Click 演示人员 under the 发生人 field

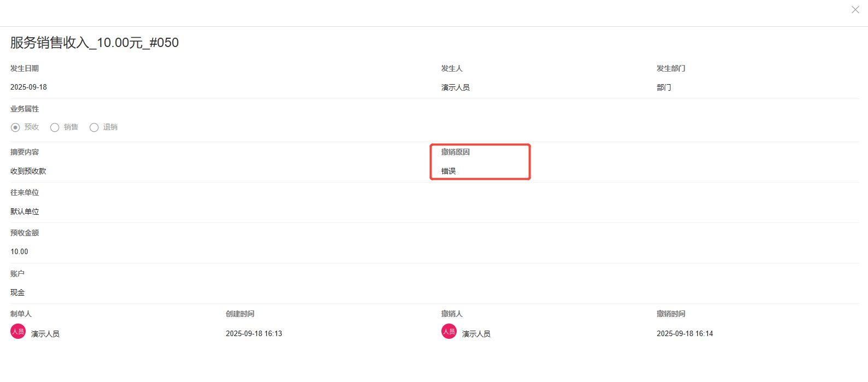(455, 87)
